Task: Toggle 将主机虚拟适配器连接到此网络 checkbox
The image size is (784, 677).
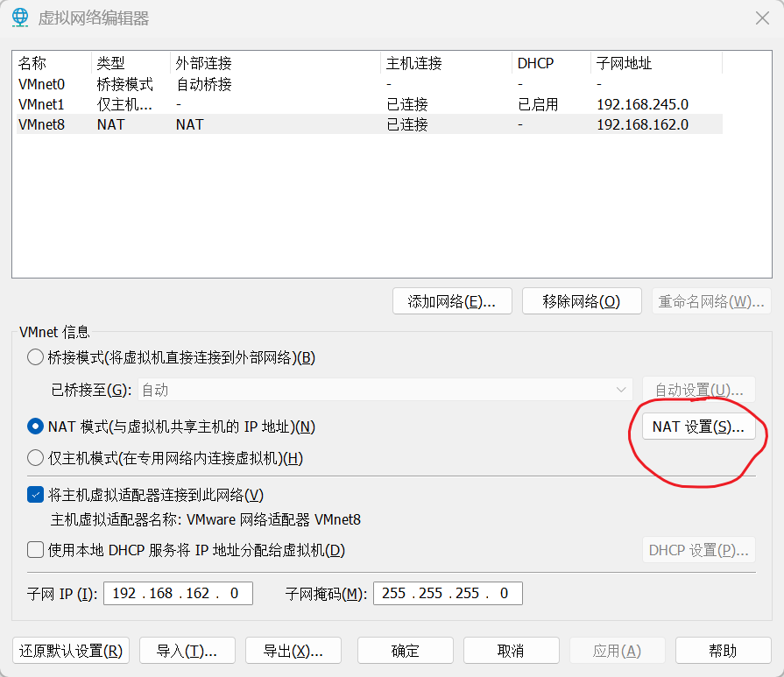Action: point(35,495)
